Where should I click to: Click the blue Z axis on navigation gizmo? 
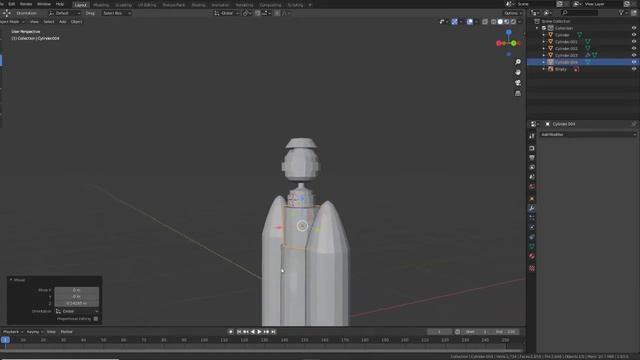[x=509, y=32]
